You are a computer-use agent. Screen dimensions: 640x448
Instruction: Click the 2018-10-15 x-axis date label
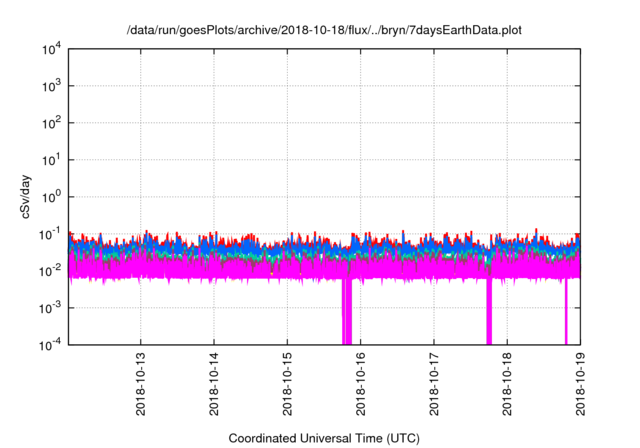pos(287,384)
